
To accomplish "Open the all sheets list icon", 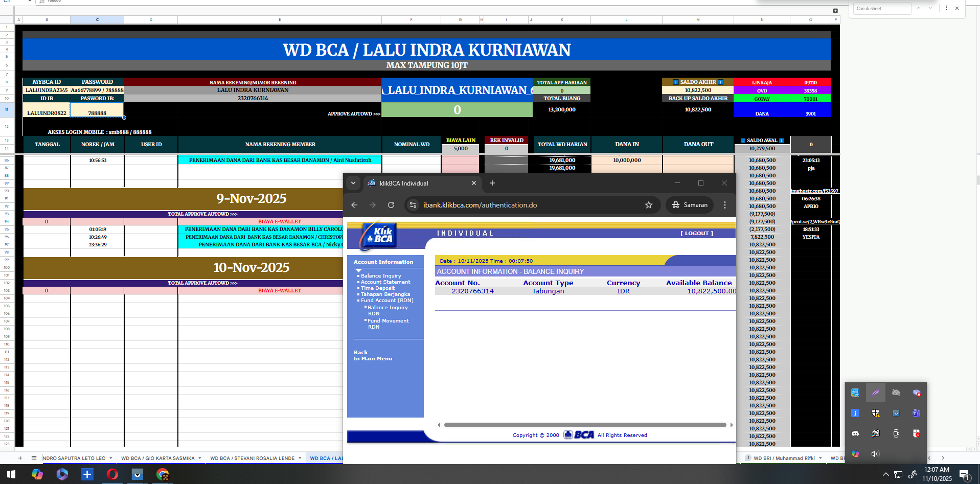I will pos(34,458).
